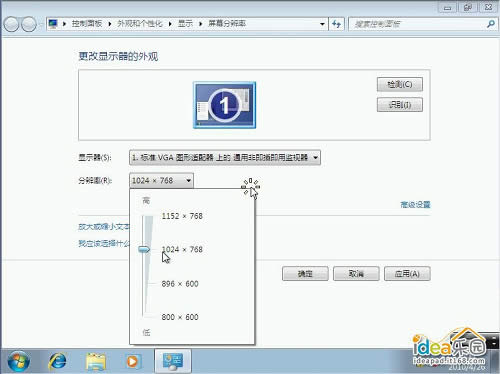Select the monitor 1 display thumbnail
Image resolution: width=500 pixels, height=374 pixels.
point(225,105)
